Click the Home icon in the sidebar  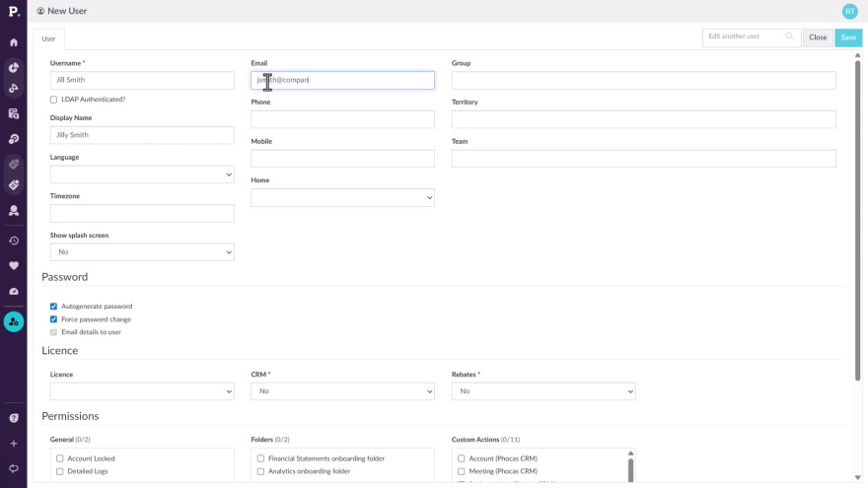point(14,42)
